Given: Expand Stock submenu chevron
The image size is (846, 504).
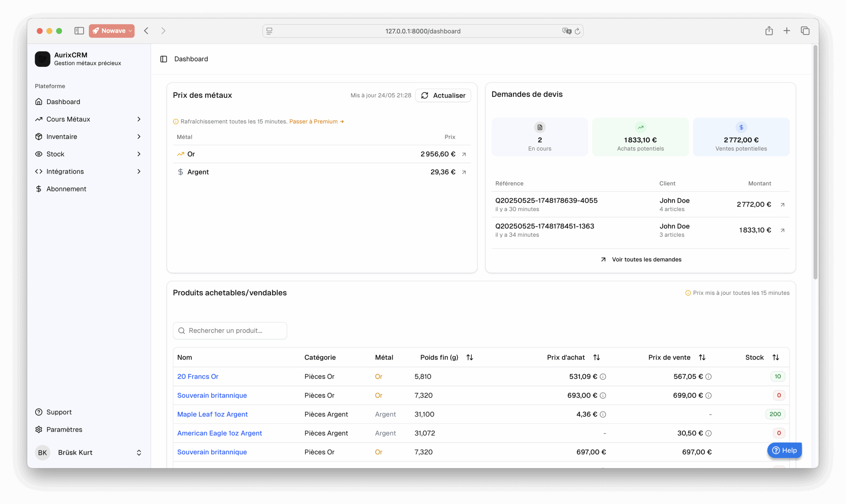Looking at the screenshot, I should 139,154.
